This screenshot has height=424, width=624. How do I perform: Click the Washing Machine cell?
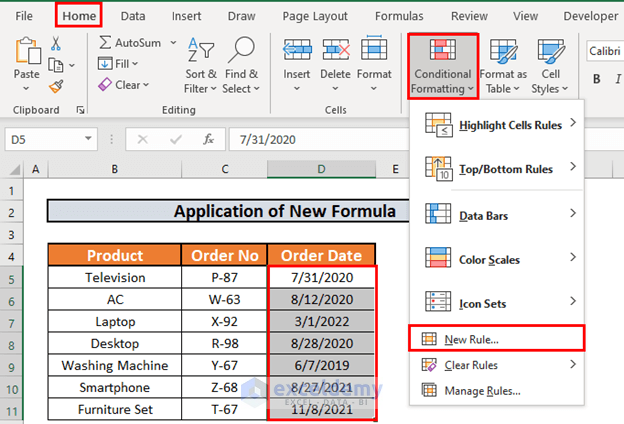click(115, 365)
